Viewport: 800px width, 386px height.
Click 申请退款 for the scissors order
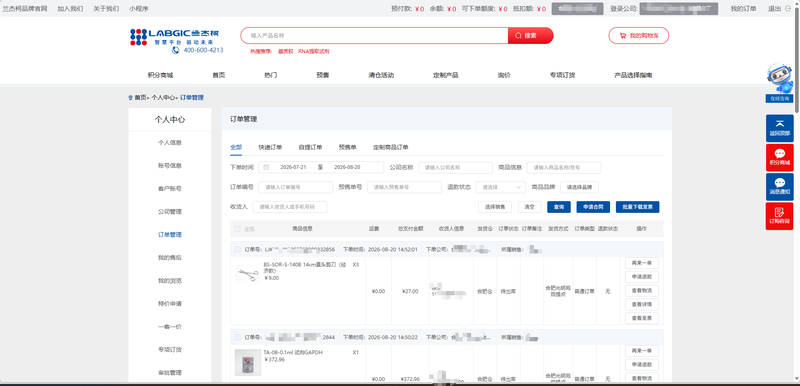(642, 277)
